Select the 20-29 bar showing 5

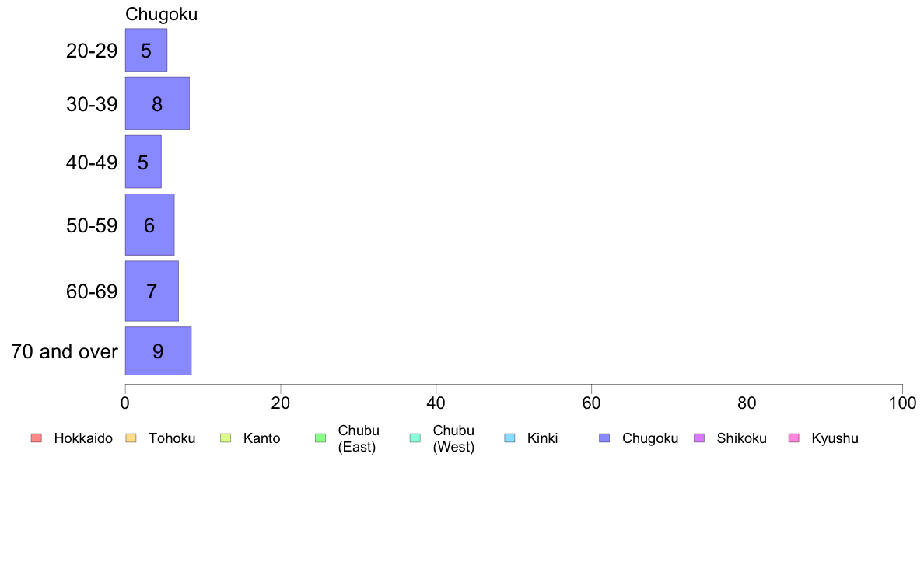tap(146, 50)
